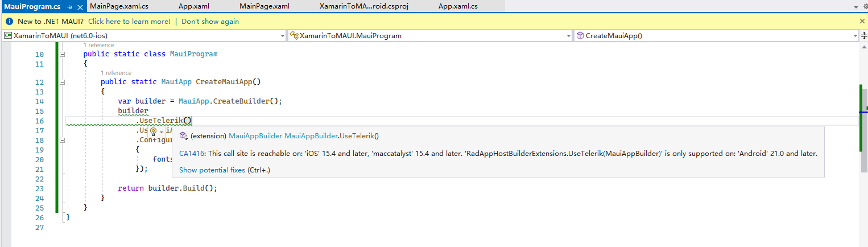Click the info icon in the yellow bar

(9, 22)
